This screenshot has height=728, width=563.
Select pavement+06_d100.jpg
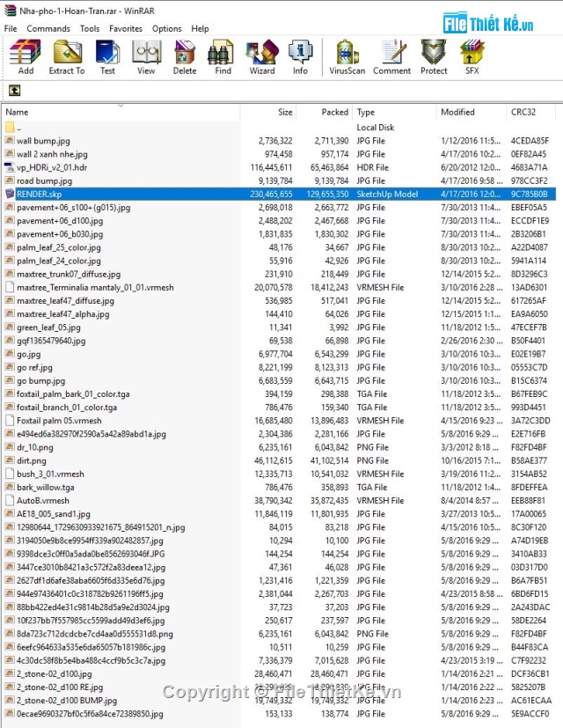(x=60, y=221)
